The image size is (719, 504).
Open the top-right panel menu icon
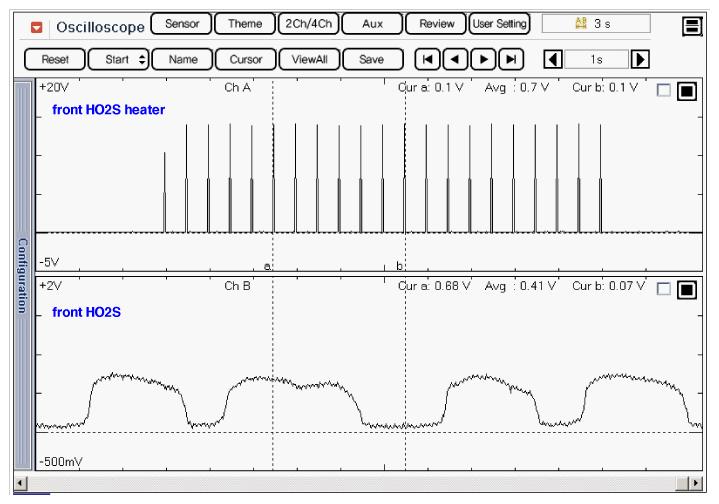[x=691, y=26]
